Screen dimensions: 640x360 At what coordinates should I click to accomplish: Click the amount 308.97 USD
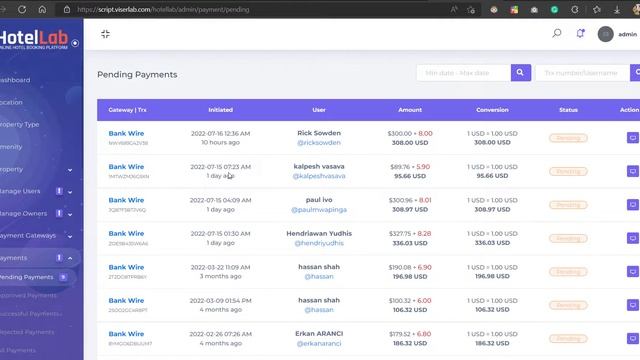point(410,209)
